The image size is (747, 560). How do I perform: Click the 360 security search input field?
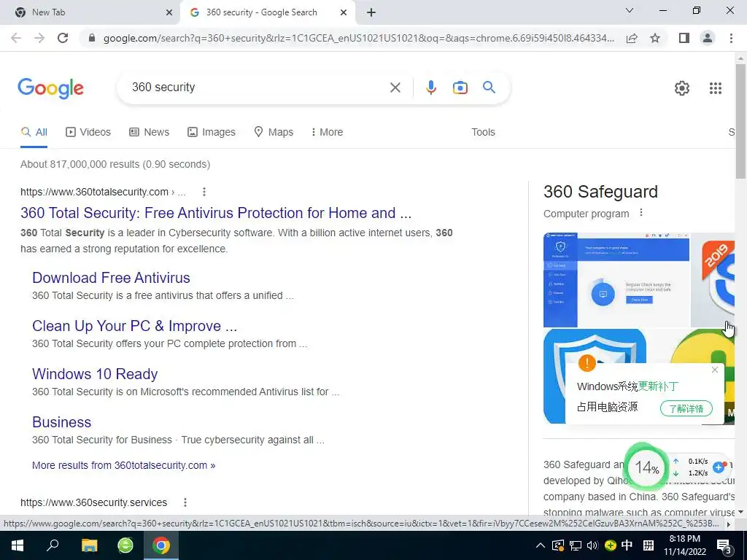(x=258, y=87)
